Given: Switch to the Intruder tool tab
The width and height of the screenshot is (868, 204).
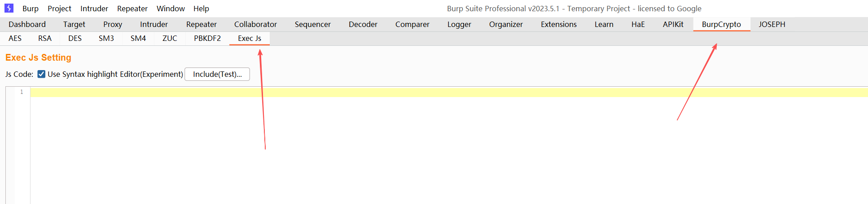Looking at the screenshot, I should pos(154,24).
